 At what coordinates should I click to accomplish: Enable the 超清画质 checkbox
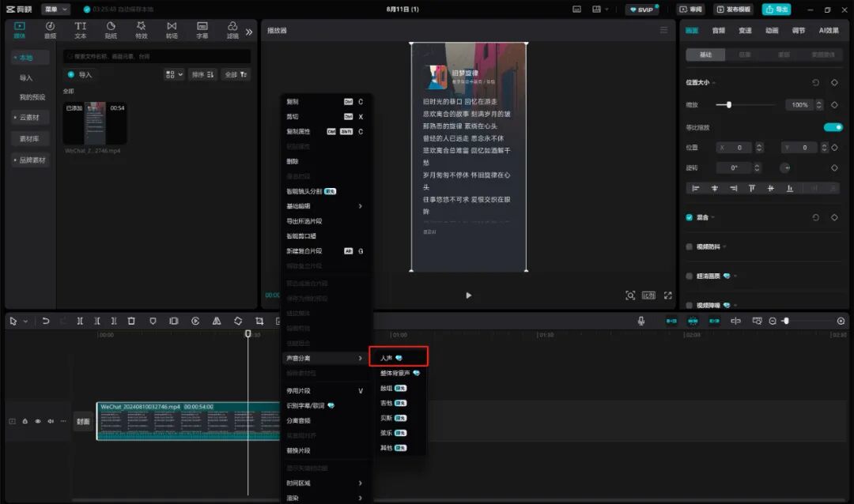point(689,276)
